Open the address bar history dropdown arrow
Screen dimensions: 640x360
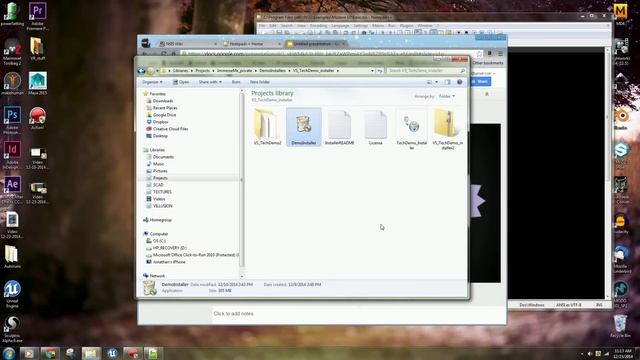[x=372, y=71]
